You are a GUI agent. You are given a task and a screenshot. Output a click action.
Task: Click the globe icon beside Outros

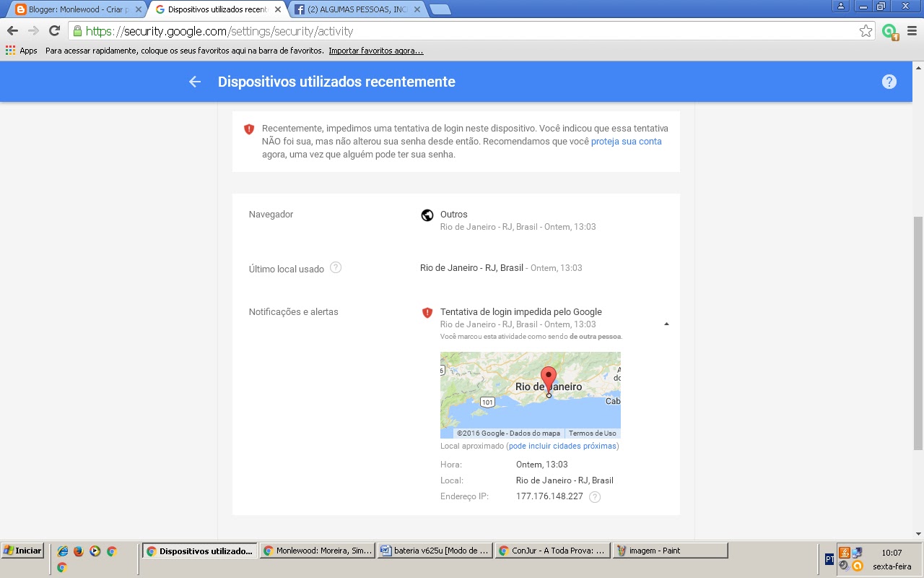pos(427,215)
